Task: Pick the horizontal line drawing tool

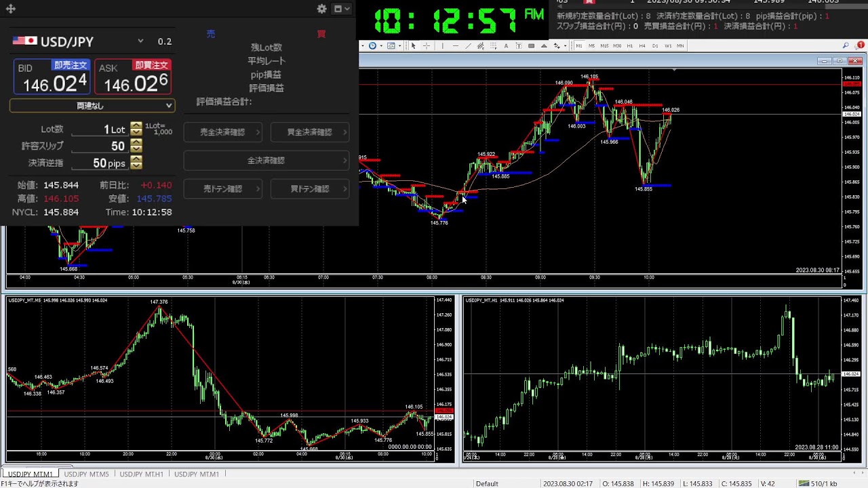Action: coord(455,46)
